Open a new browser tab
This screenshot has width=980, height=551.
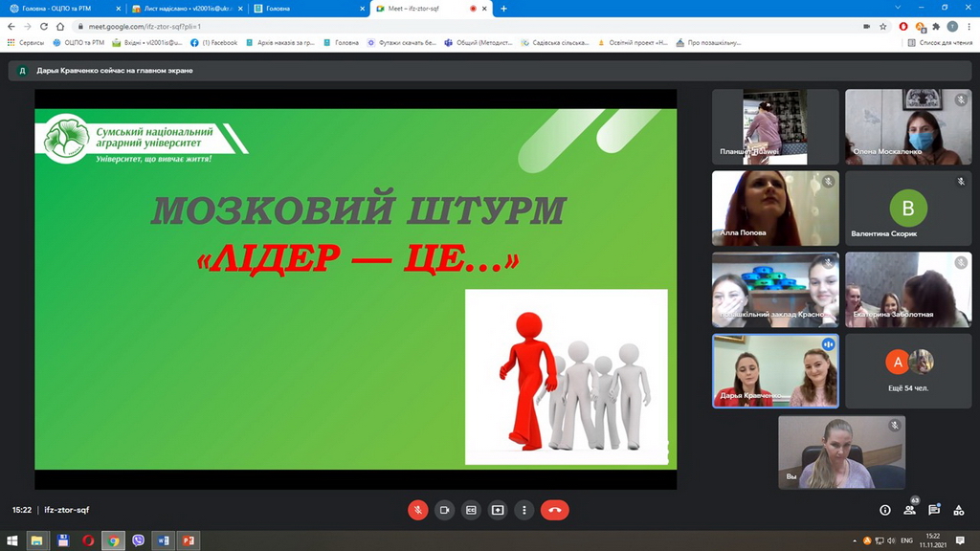pyautogui.click(x=504, y=9)
